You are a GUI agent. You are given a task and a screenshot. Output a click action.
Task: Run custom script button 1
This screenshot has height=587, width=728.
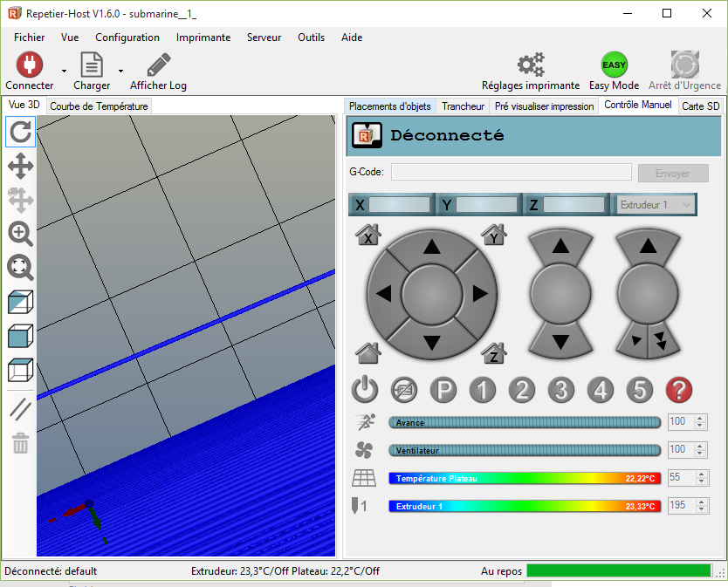pos(483,390)
